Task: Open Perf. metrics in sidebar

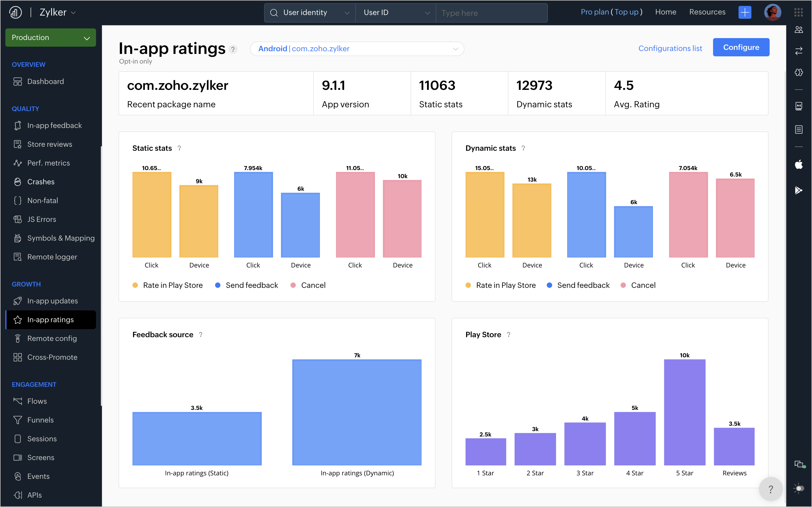Action: (51, 163)
